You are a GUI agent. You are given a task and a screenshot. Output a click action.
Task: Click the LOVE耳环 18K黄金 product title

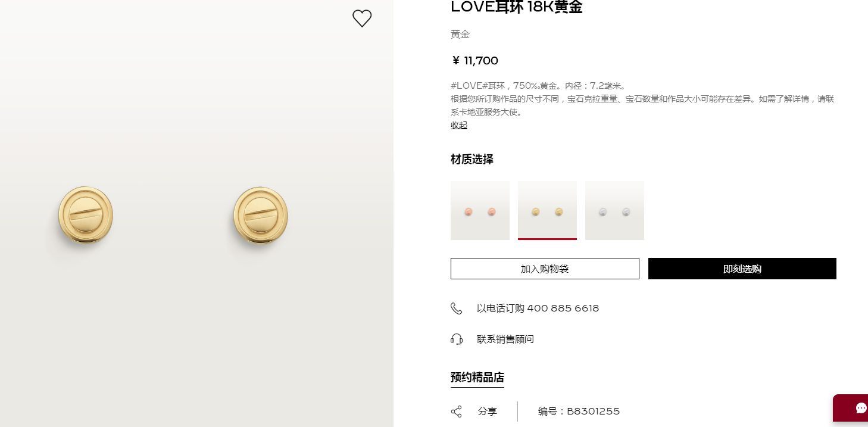click(517, 7)
